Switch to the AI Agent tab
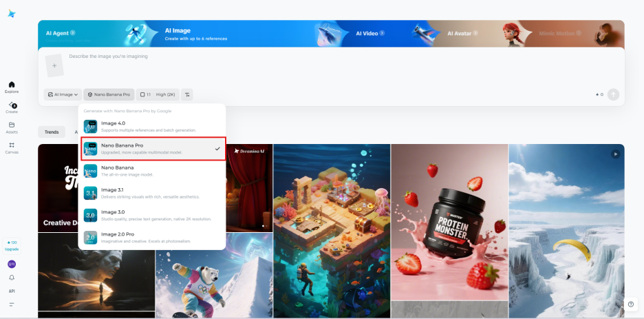Image resolution: width=644 pixels, height=319 pixels. click(61, 33)
